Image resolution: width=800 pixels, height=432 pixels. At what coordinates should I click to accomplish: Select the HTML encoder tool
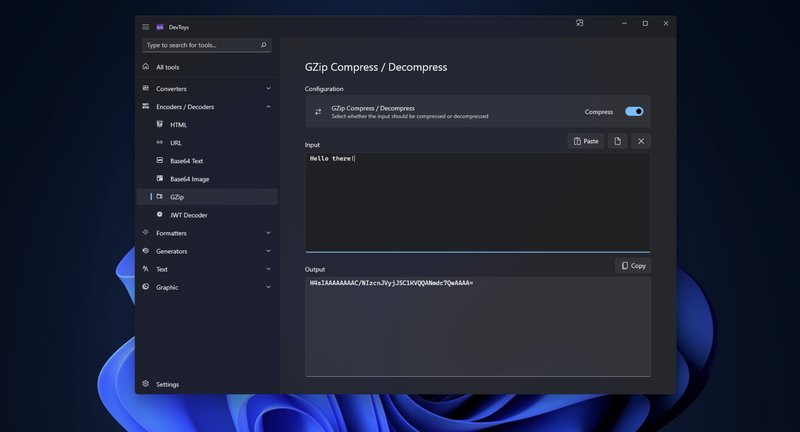pyautogui.click(x=178, y=125)
